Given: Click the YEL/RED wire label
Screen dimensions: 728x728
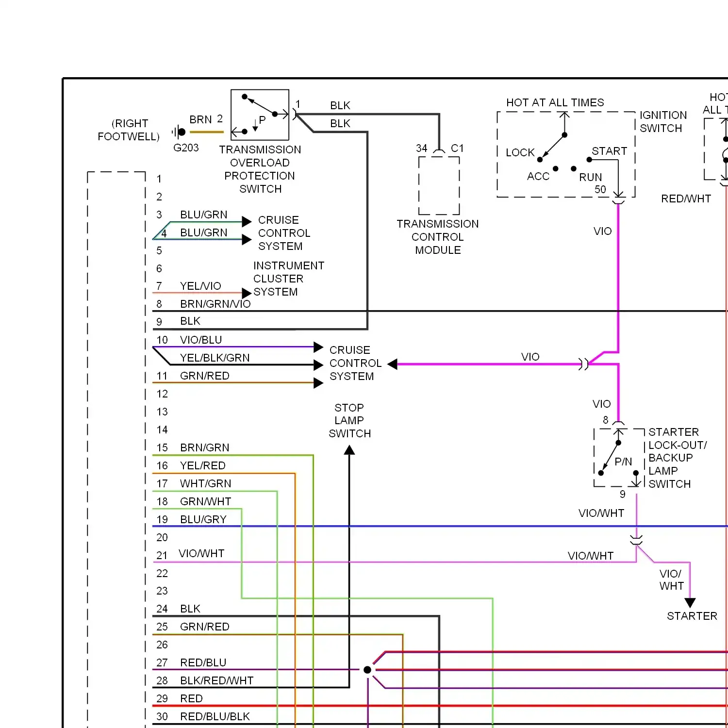Looking at the screenshot, I should click(203, 465).
